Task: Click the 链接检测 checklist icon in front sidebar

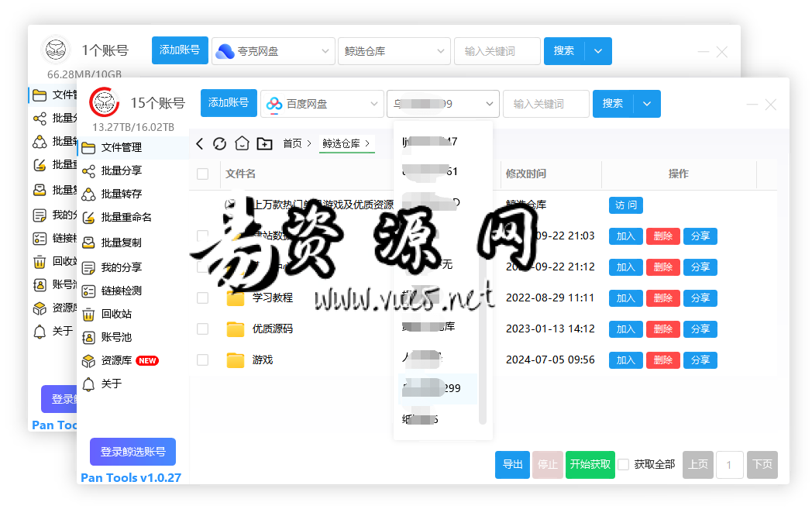Action: click(88, 291)
